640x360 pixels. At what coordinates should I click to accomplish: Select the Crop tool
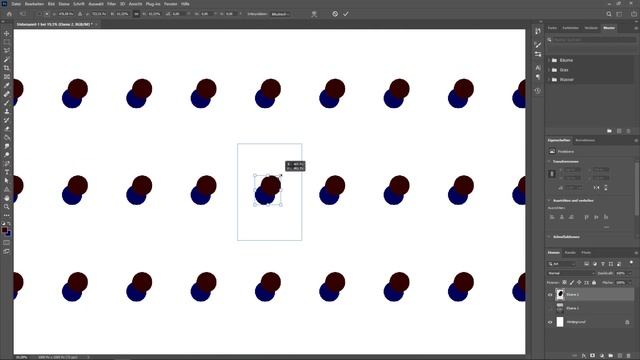point(7,68)
